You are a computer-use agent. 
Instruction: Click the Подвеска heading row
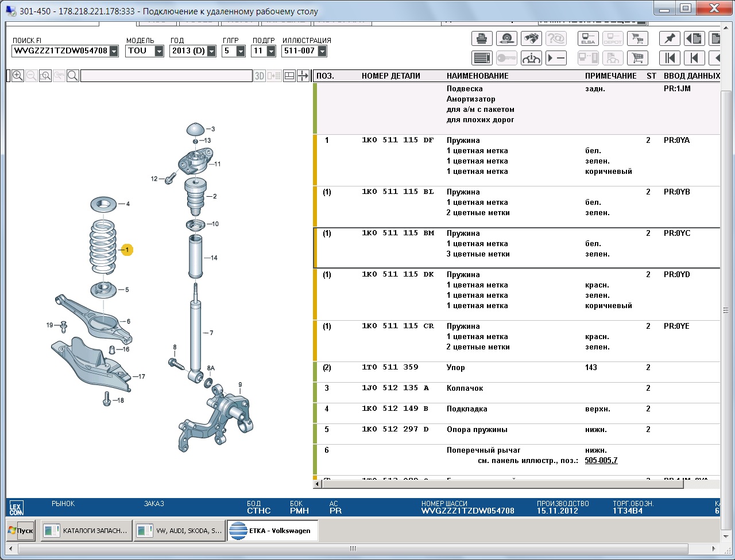(517, 108)
